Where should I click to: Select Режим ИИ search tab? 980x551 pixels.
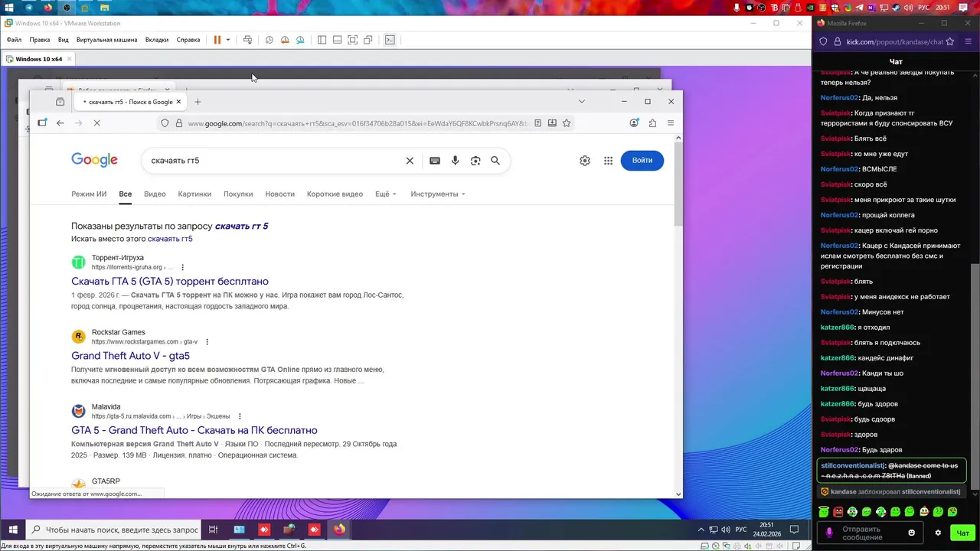[89, 194]
